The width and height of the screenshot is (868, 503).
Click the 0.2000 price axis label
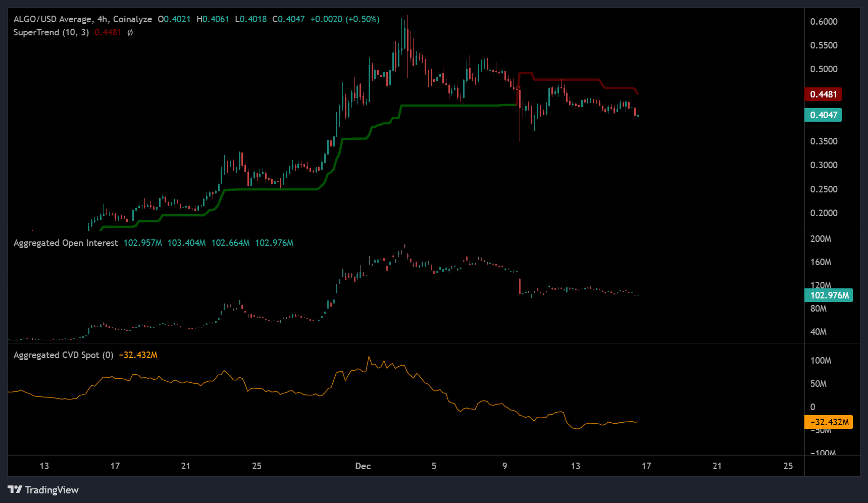point(824,213)
